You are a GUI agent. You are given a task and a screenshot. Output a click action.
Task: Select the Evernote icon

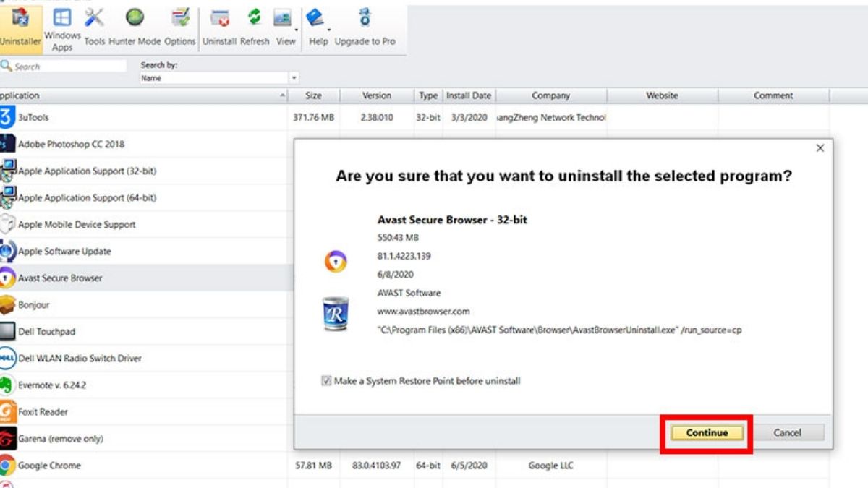7,385
